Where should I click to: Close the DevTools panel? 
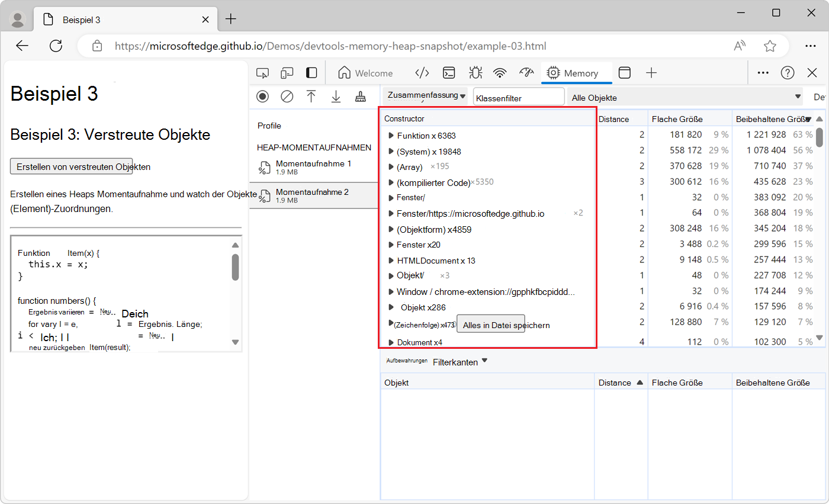click(812, 73)
